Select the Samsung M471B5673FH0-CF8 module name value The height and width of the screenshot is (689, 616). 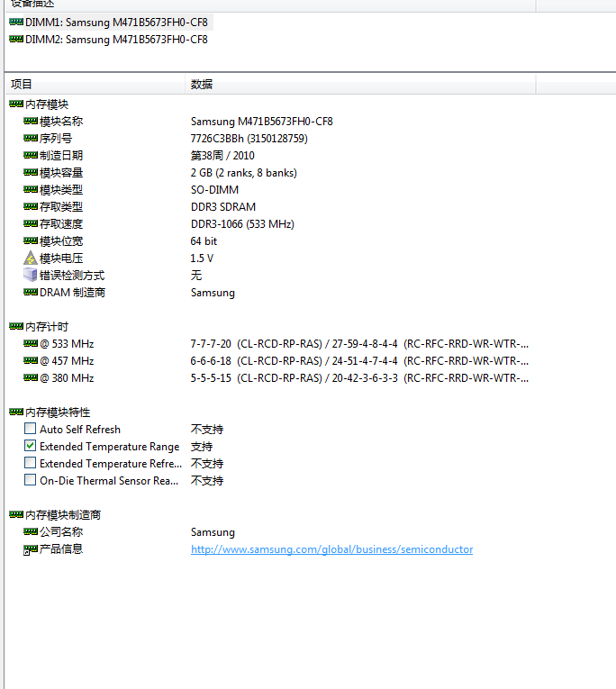coord(262,122)
